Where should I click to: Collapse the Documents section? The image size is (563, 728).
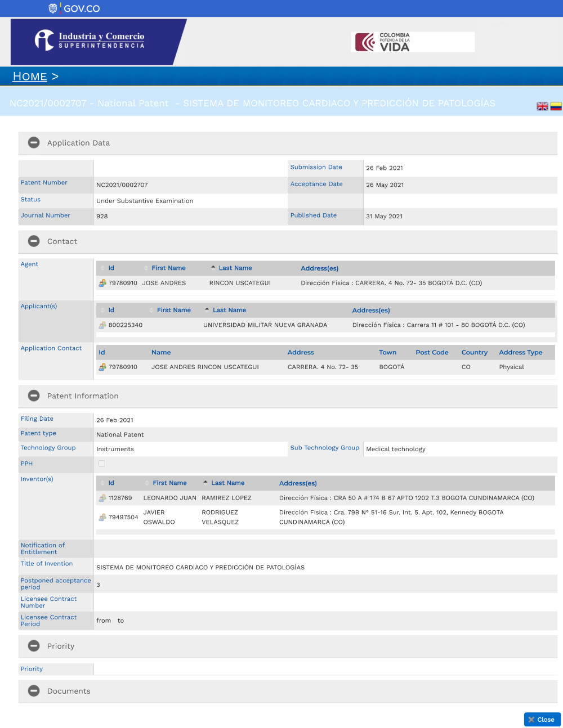[34, 691]
